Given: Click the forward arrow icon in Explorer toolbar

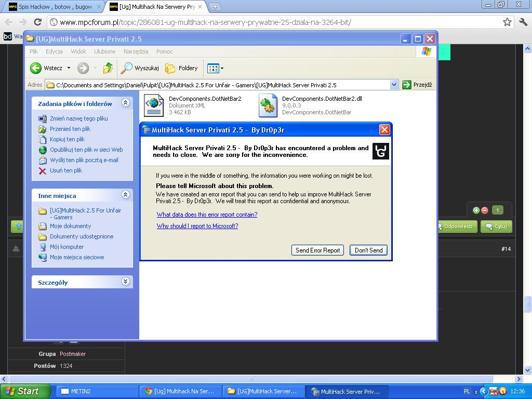Looking at the screenshot, I should pyautogui.click(x=83, y=68).
